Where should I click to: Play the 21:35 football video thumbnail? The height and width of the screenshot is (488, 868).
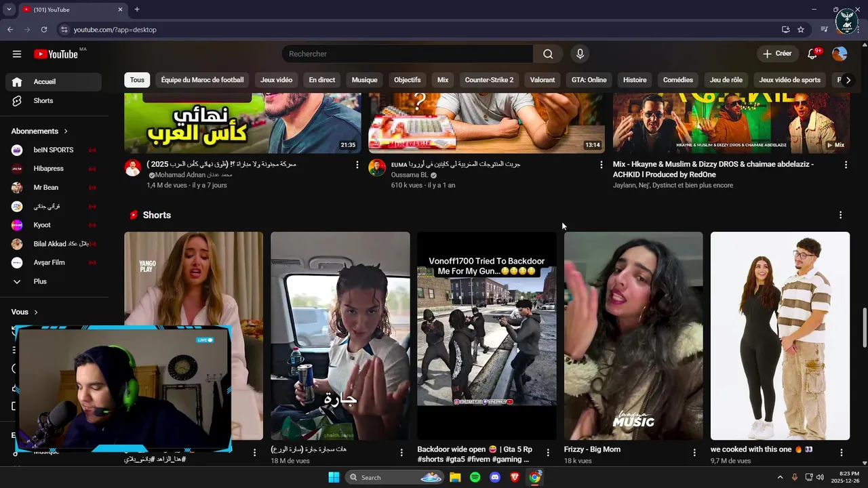tap(243, 123)
